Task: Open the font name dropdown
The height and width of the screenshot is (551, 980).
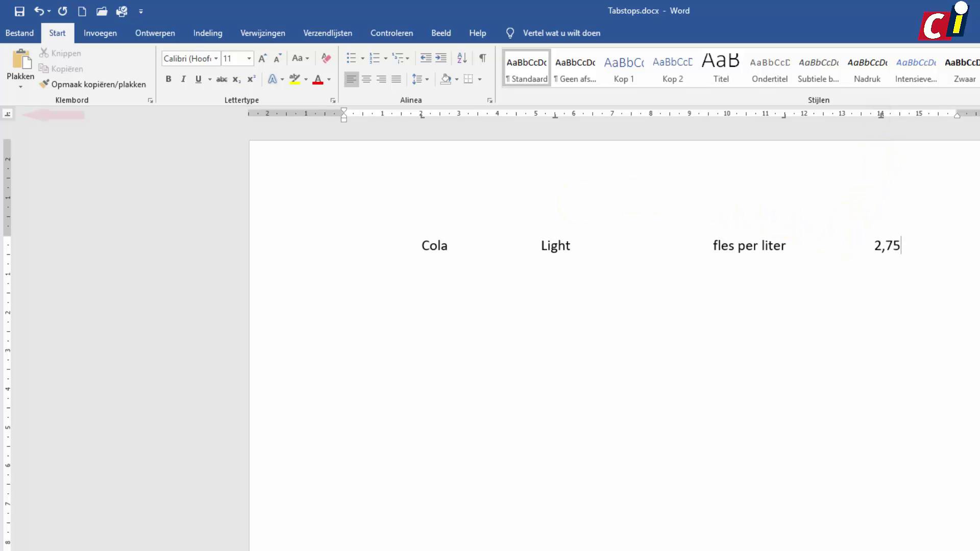Action: 216,59
